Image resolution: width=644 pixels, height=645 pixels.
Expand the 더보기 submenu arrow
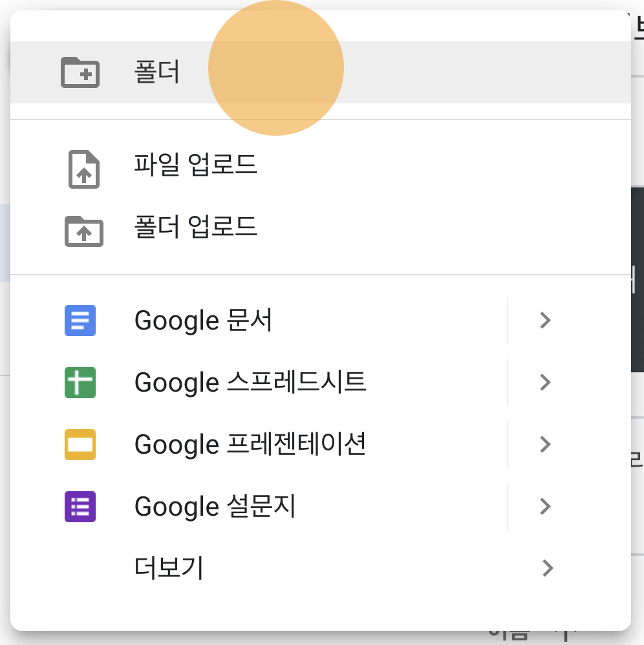(x=548, y=568)
